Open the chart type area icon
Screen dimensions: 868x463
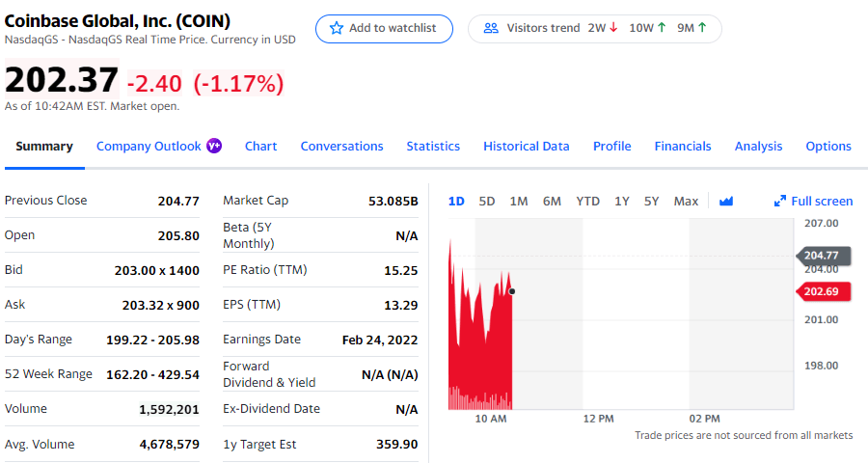(x=725, y=201)
